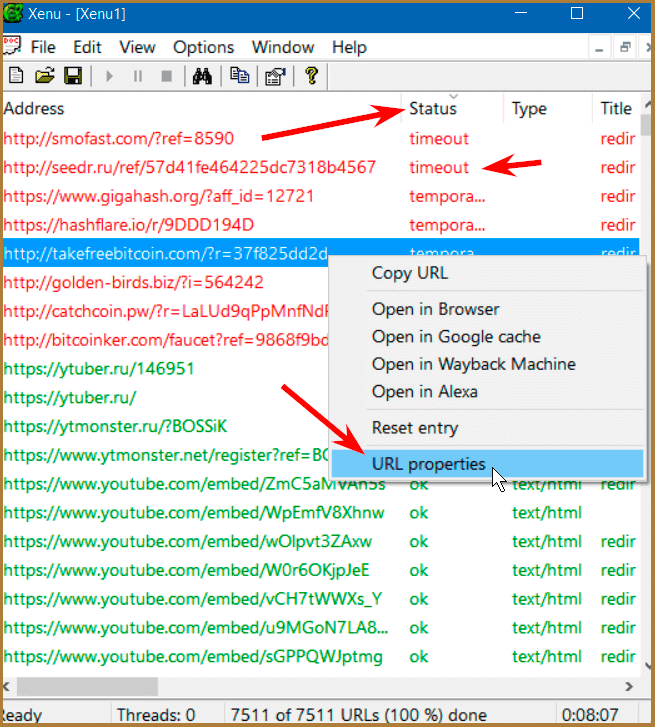This screenshot has height=727, width=655.
Task: Select the ytmonster.net/register row
Action: (x=167, y=455)
